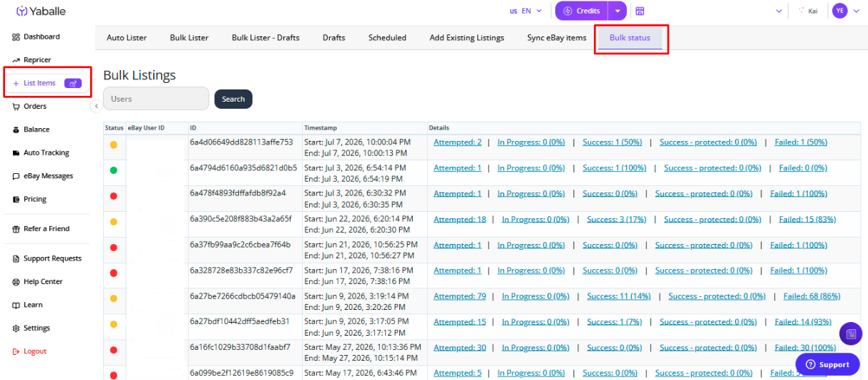Screen dimensions: 868x380
Task: Click the green status dot for 6a4794d6160a935d6821d0b5
Action: (x=114, y=170)
